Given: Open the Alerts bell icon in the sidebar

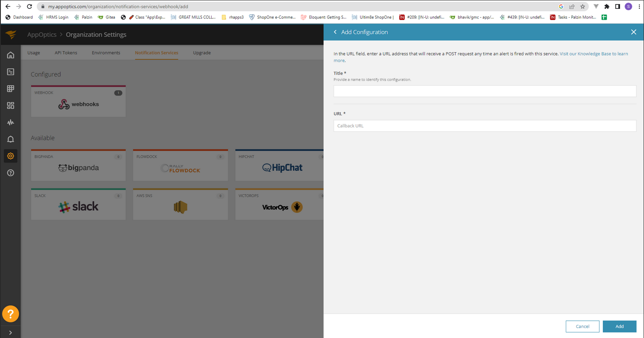Looking at the screenshot, I should tap(11, 139).
